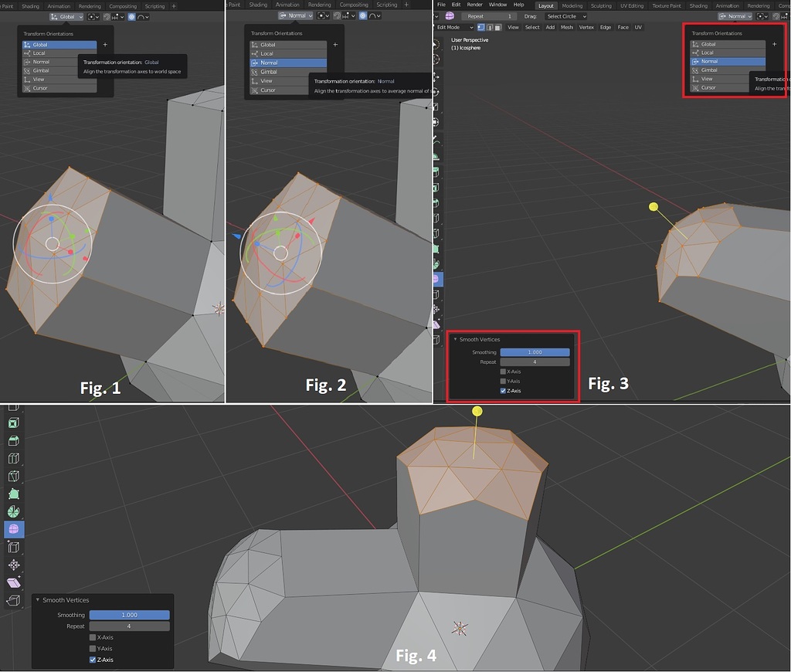Open Global orientation dropdown in Fig. 1 header
This screenshot has height=672, width=791.
(66, 17)
